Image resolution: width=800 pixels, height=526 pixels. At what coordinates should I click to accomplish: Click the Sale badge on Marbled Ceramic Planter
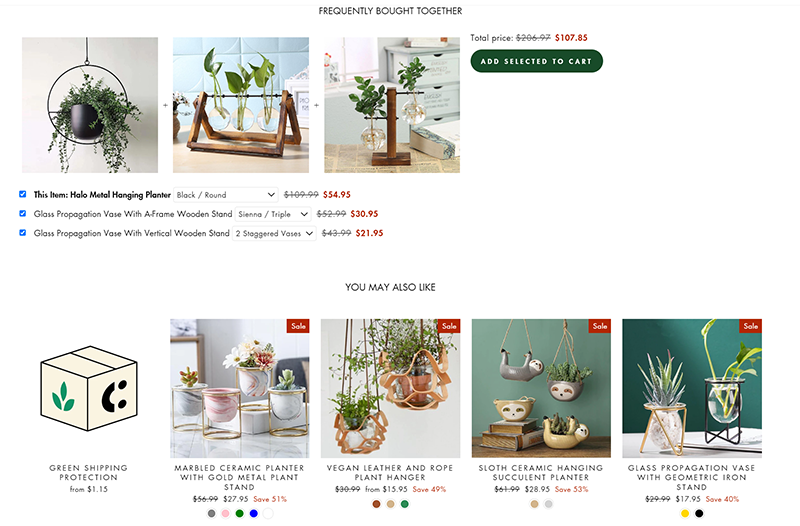[298, 326]
